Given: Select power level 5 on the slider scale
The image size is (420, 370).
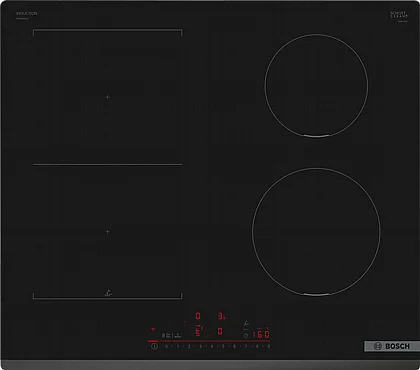Looking at the screenshot, I should pyautogui.click(x=223, y=346).
